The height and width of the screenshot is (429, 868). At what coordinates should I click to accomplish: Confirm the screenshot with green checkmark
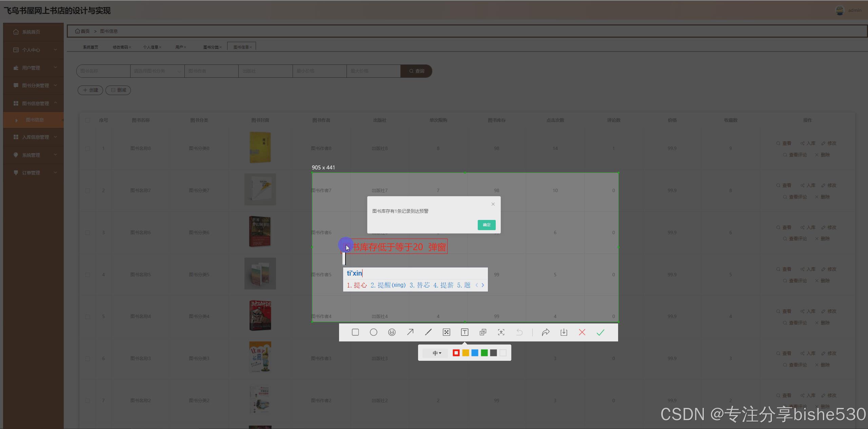tap(600, 332)
